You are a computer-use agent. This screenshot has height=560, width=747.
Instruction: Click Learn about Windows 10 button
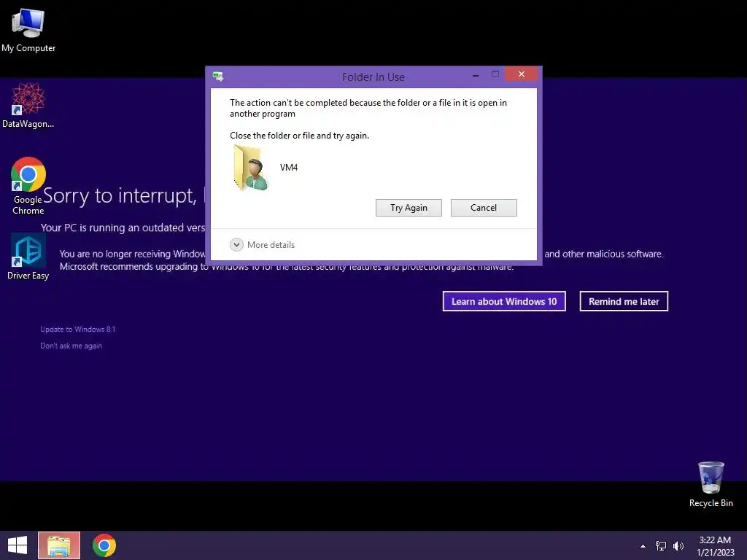click(504, 301)
